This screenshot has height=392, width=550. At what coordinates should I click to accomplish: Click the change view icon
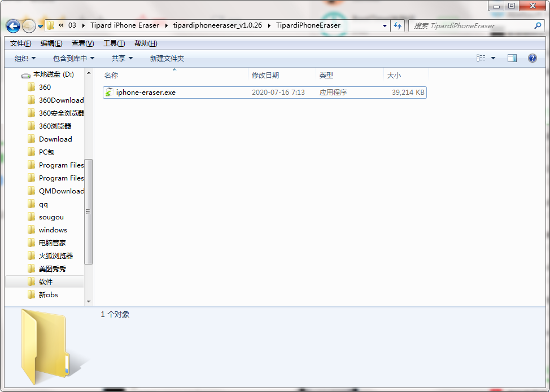[x=481, y=58]
